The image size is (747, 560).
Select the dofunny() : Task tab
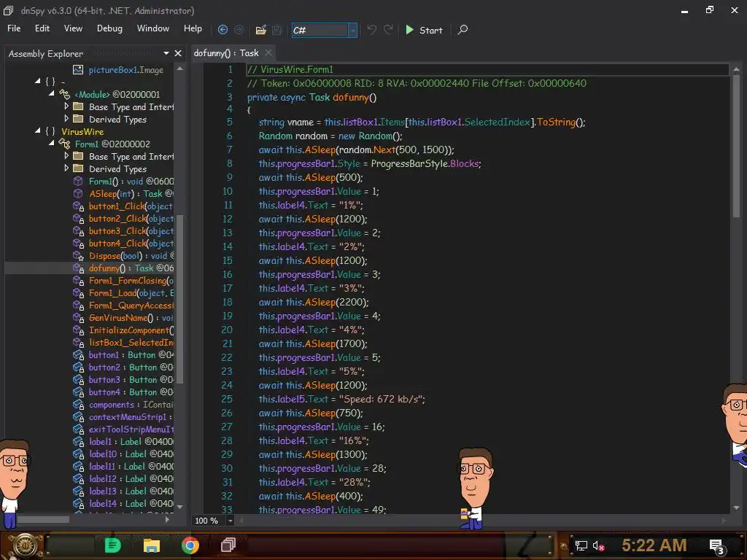coord(226,52)
